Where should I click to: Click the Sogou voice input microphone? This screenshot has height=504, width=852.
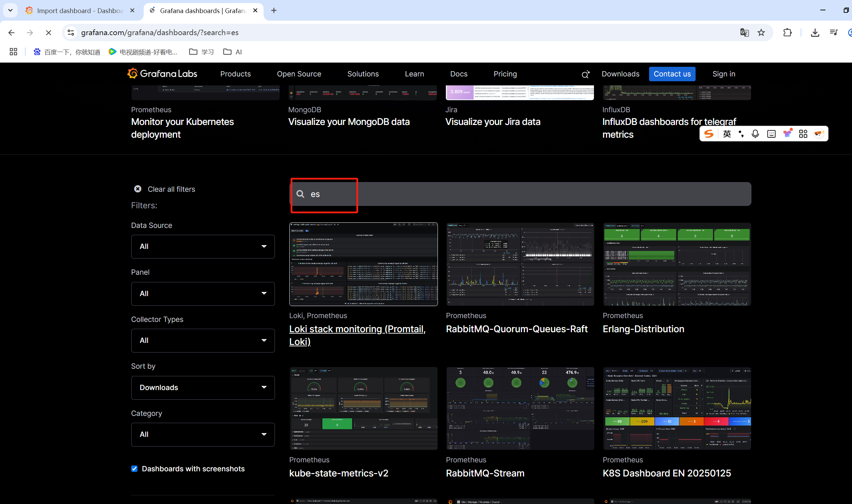(755, 134)
